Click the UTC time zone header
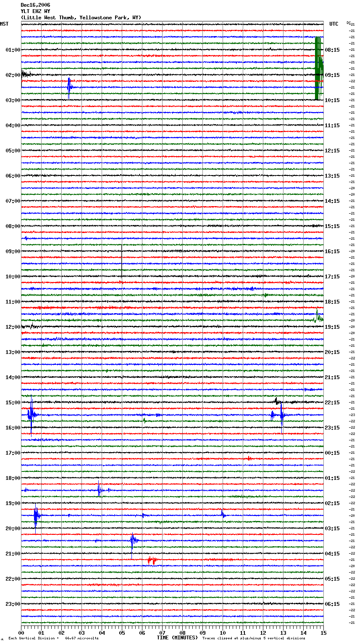The width and height of the screenshot is (357, 644). pyautogui.click(x=333, y=24)
